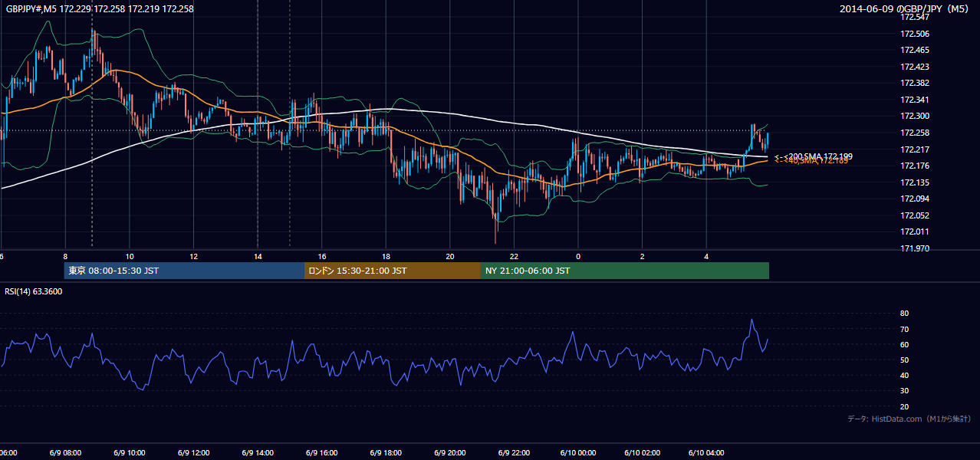The image size is (980, 460).
Task: Click hour label 18 on price chart axis
Action: click(x=386, y=257)
